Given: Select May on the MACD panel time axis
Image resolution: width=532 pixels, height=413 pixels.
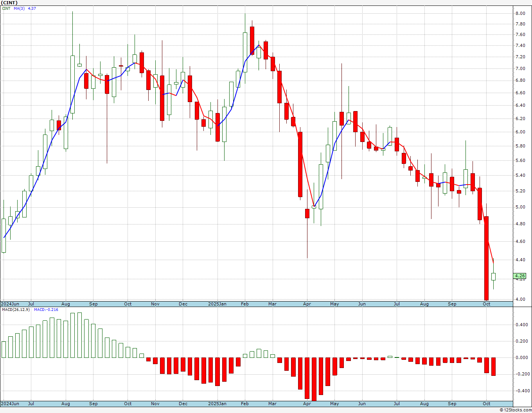Looking at the screenshot, I should (334, 404).
